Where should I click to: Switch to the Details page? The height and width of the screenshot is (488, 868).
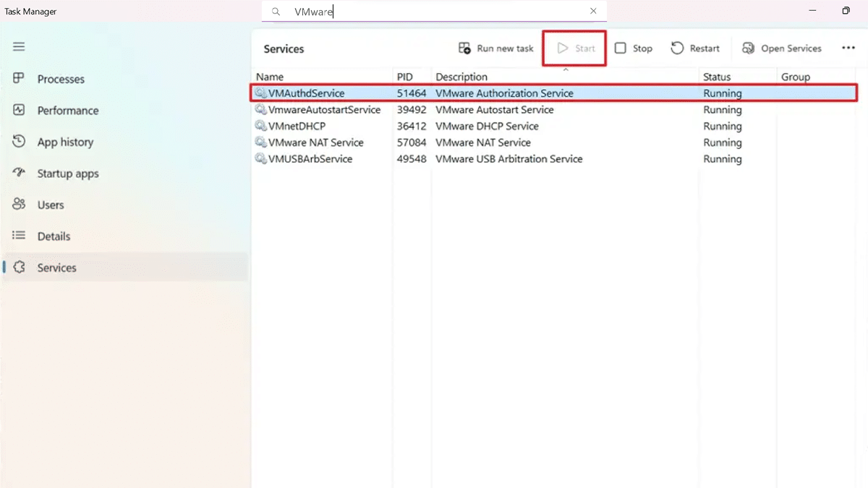pyautogui.click(x=54, y=236)
